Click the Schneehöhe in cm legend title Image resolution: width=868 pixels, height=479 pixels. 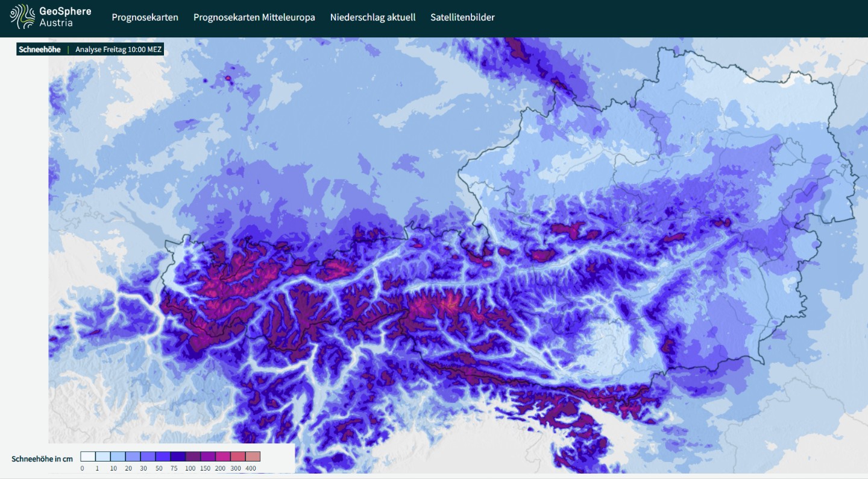[x=42, y=459]
